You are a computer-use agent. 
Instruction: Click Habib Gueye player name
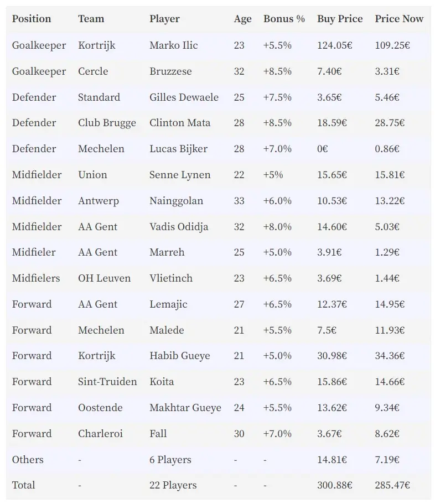180,356
